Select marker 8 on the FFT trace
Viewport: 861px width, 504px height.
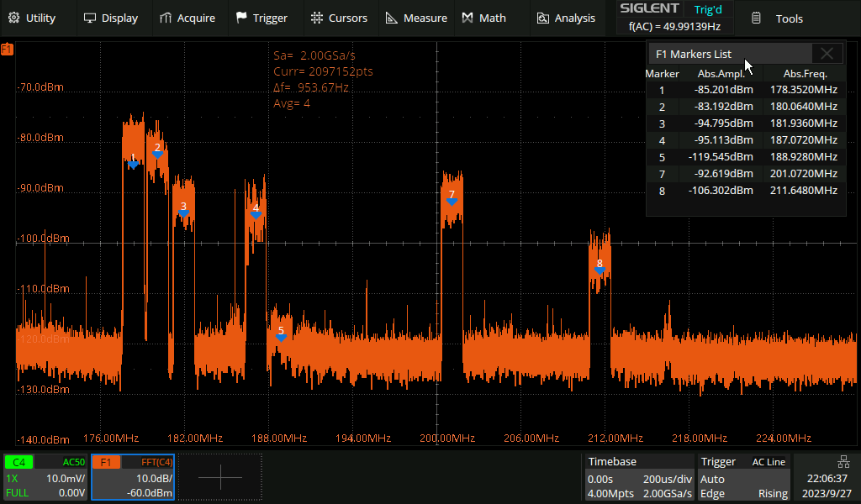click(600, 267)
